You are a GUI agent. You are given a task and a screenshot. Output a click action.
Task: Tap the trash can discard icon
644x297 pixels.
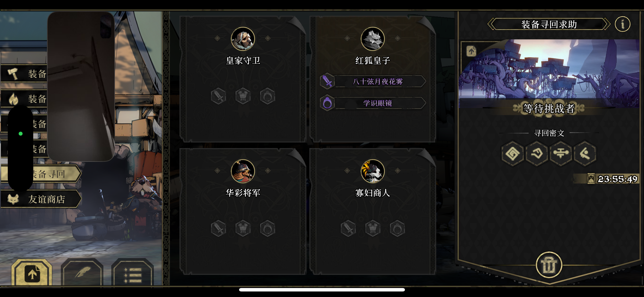(549, 265)
